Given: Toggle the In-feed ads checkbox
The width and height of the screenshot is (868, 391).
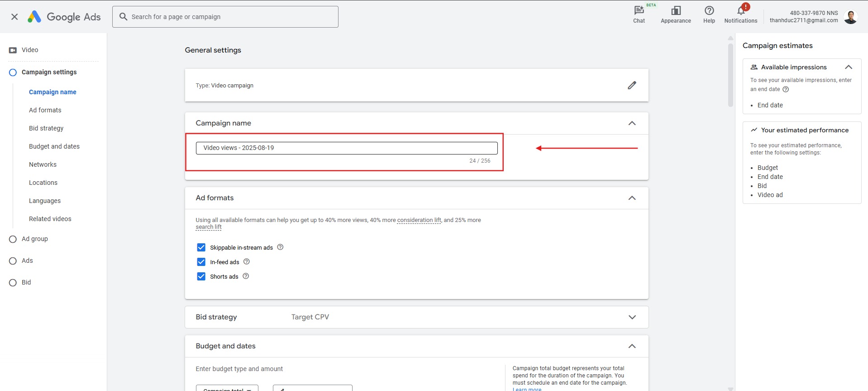Looking at the screenshot, I should click(201, 262).
